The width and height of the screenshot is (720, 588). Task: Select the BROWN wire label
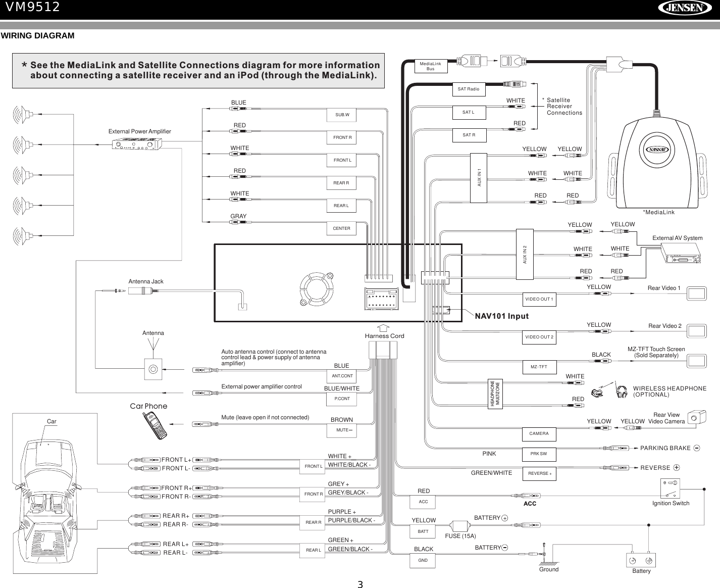342,420
